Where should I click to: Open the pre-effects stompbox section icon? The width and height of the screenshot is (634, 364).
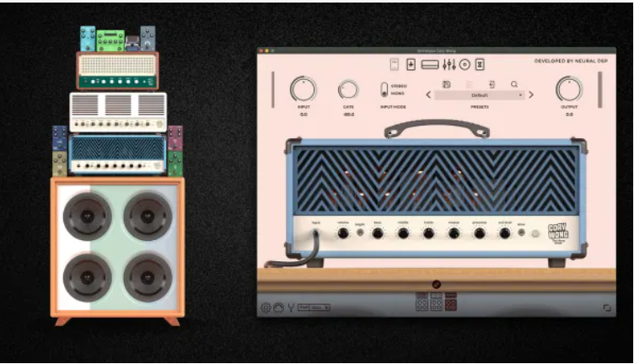[x=411, y=64]
